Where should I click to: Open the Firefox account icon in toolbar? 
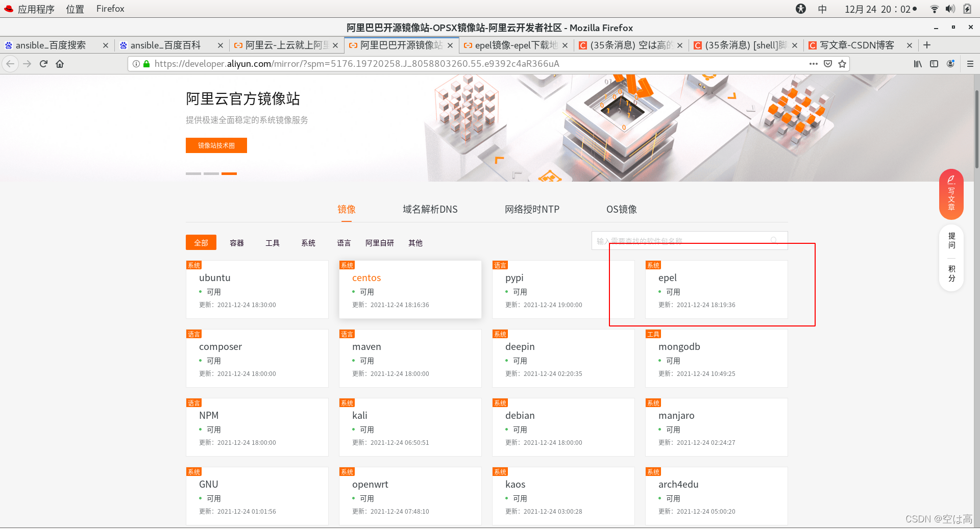pyautogui.click(x=950, y=64)
